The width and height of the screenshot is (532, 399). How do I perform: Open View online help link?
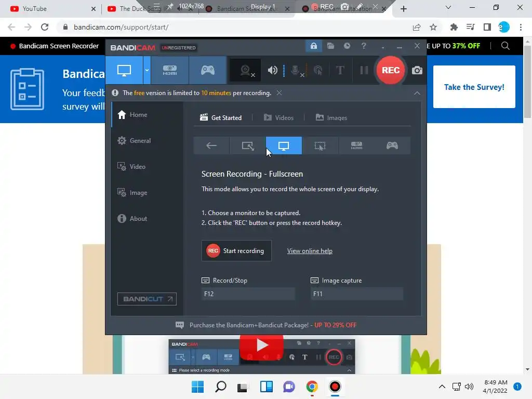310,251
